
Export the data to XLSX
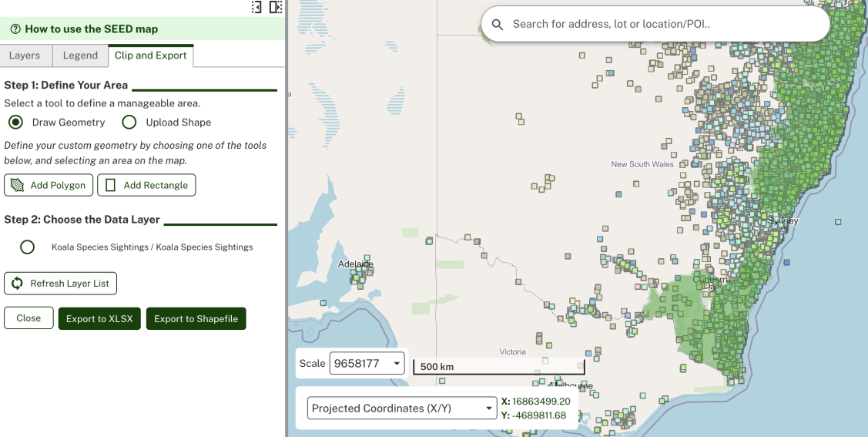[99, 319]
